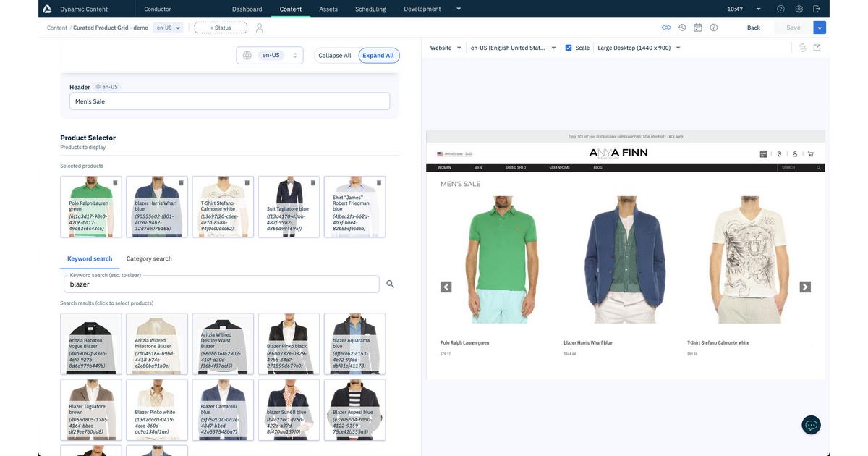
Task: Click the account person icon in preview
Action: [795, 153]
